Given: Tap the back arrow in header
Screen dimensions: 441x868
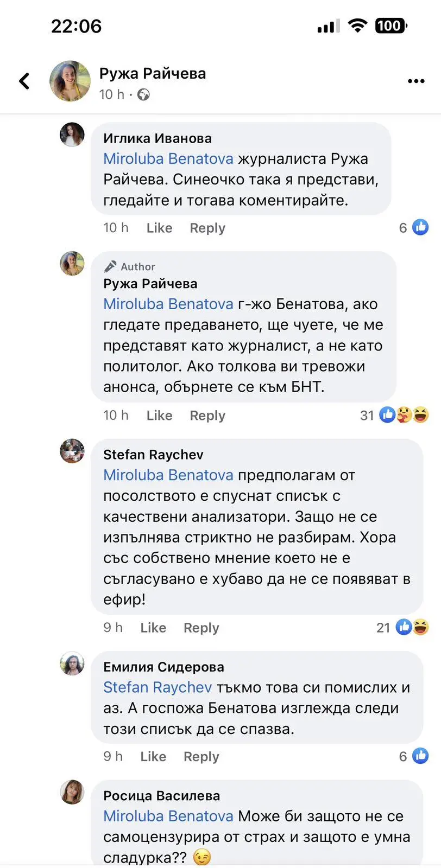Looking at the screenshot, I should (24, 81).
